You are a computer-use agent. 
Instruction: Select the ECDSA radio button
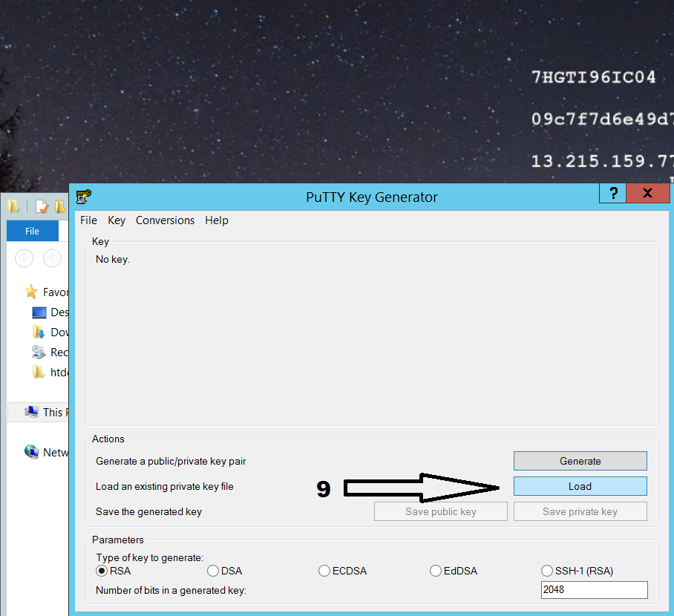(324, 571)
